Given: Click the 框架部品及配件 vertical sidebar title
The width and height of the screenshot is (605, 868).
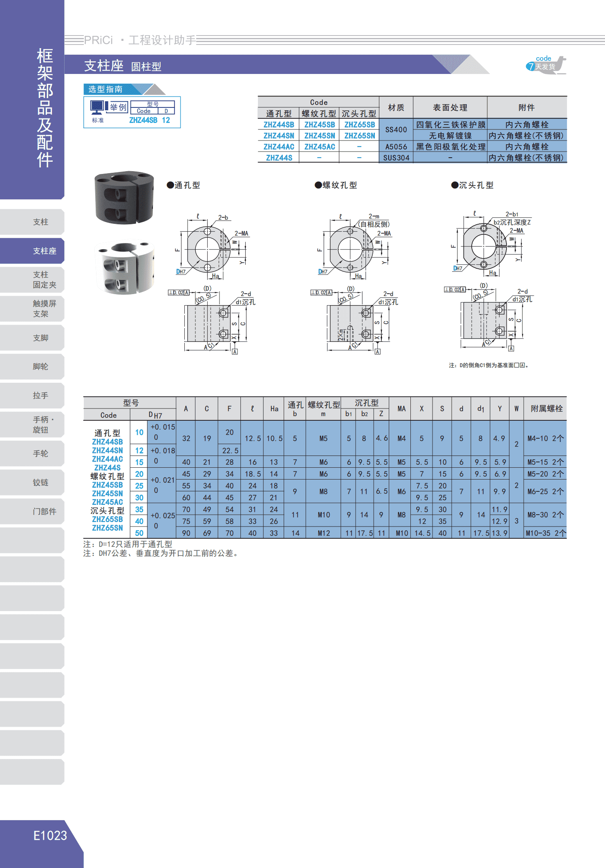Looking at the screenshot, I should [x=45, y=108].
